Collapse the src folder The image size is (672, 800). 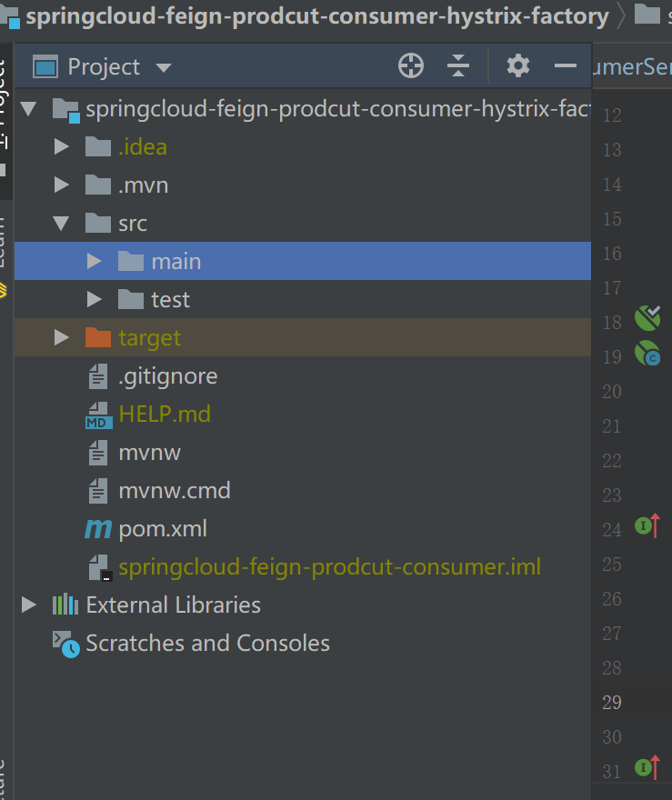pos(61,224)
